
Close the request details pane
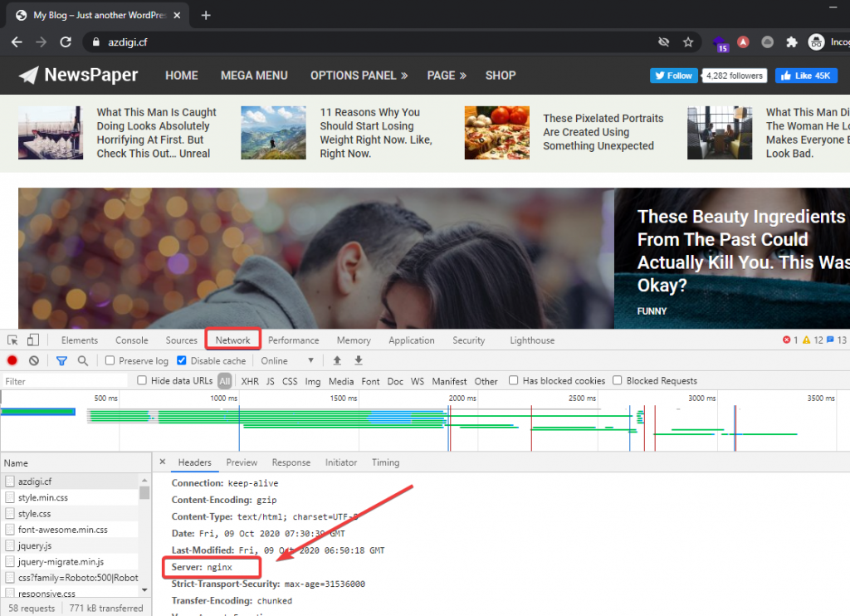pos(162,462)
